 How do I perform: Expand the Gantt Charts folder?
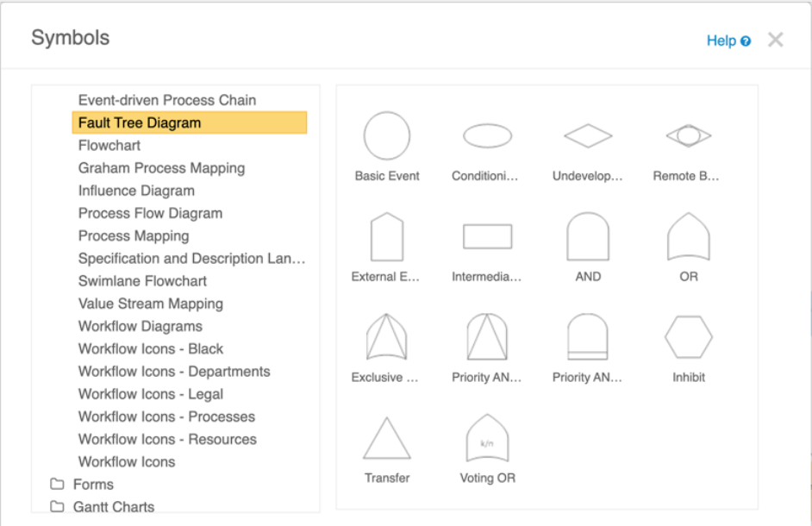113,507
